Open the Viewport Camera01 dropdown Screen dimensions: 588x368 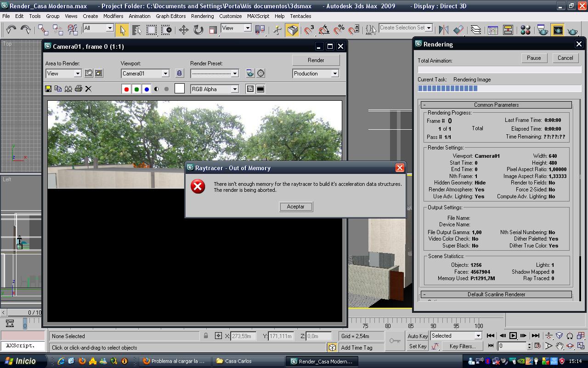coord(145,74)
